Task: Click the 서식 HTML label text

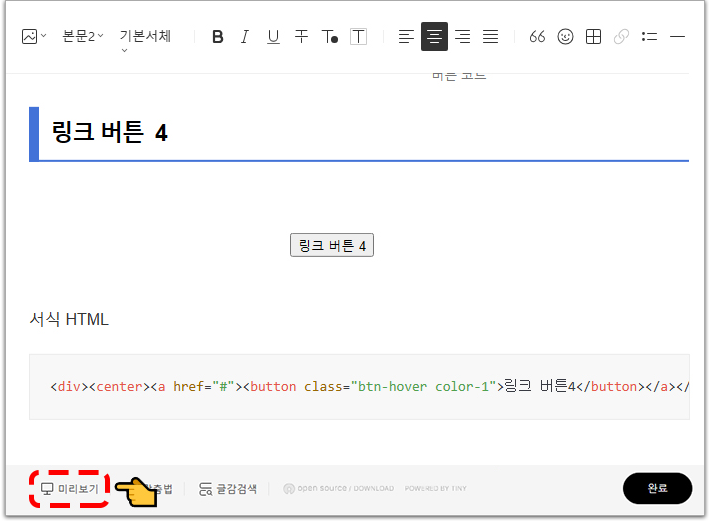Action: point(69,320)
